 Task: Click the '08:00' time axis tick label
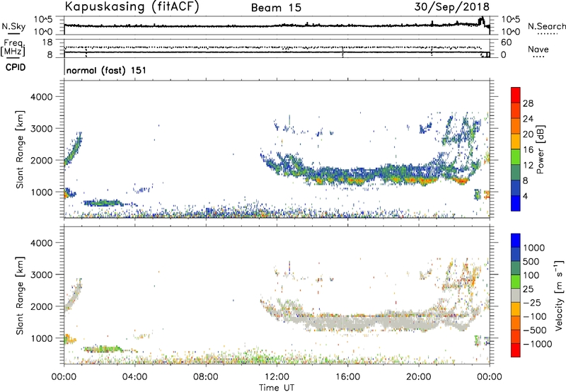(206, 377)
